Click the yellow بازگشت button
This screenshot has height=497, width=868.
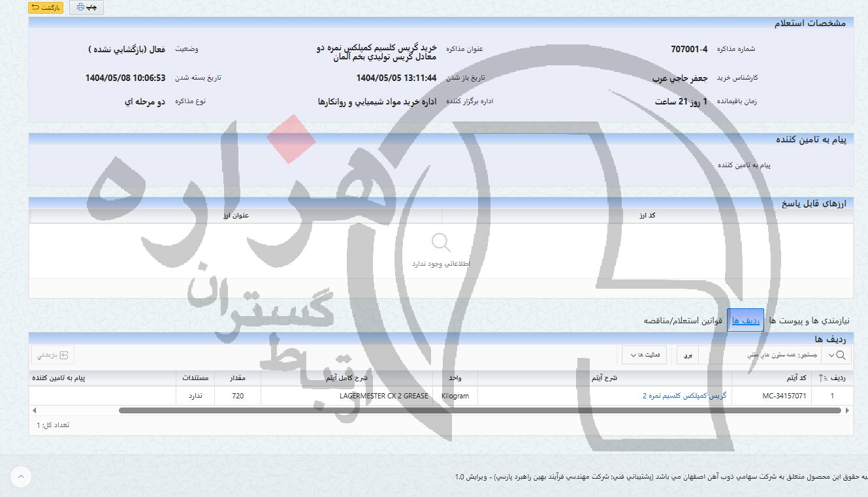click(x=44, y=7)
